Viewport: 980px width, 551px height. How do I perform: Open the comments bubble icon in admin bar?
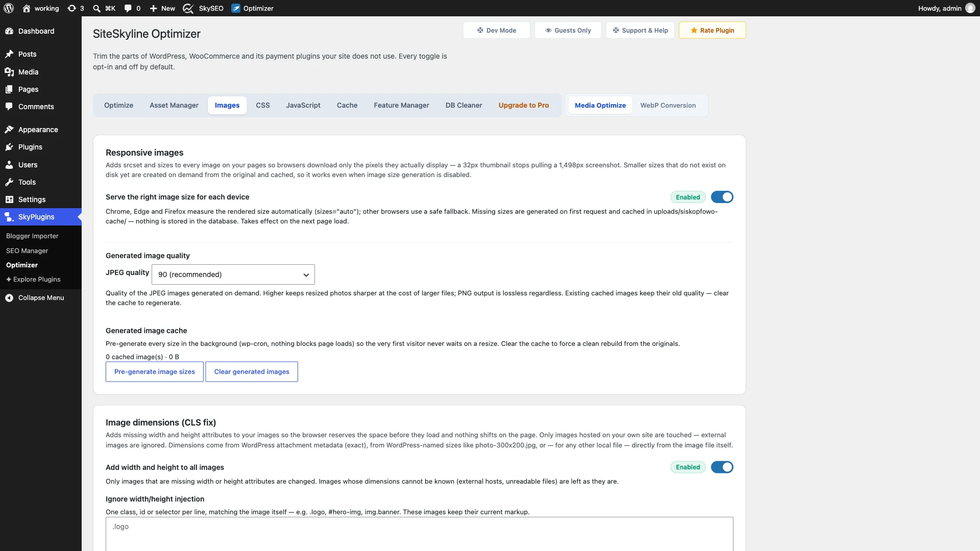(x=128, y=8)
